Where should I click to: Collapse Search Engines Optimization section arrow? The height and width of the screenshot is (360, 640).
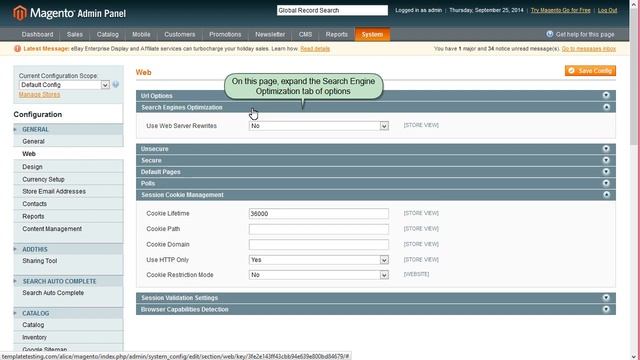pyautogui.click(x=606, y=107)
